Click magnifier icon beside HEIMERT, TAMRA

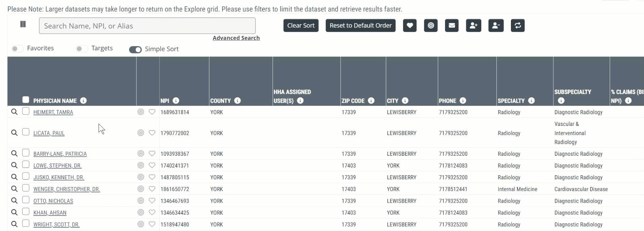click(14, 112)
